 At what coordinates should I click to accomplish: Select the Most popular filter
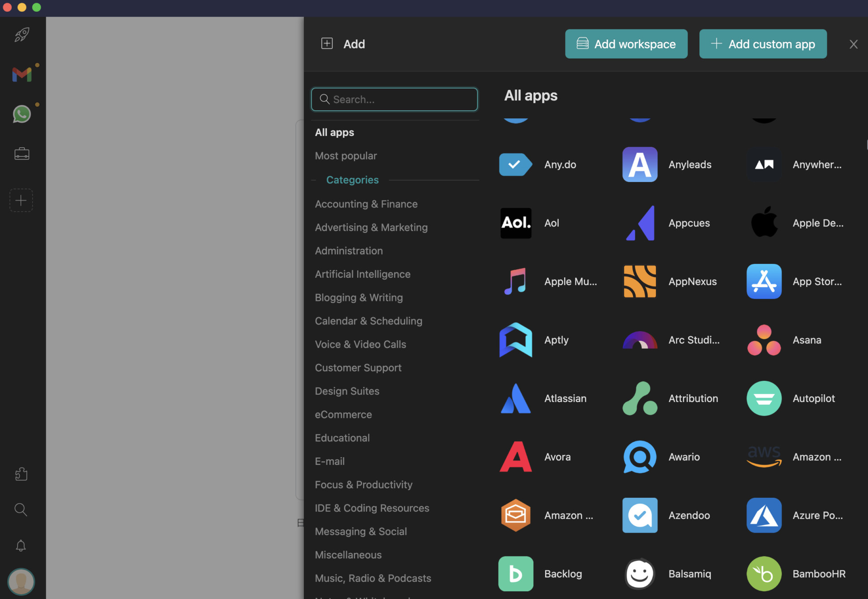pos(345,156)
